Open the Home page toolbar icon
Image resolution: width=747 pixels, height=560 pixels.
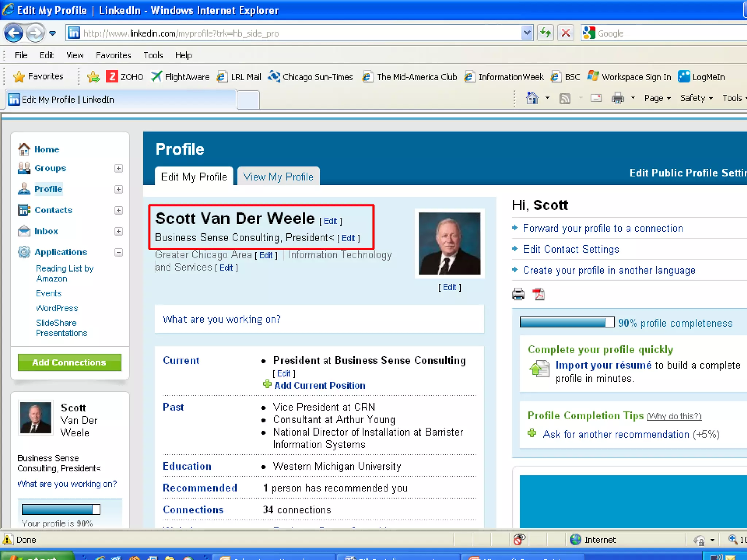[x=532, y=98]
